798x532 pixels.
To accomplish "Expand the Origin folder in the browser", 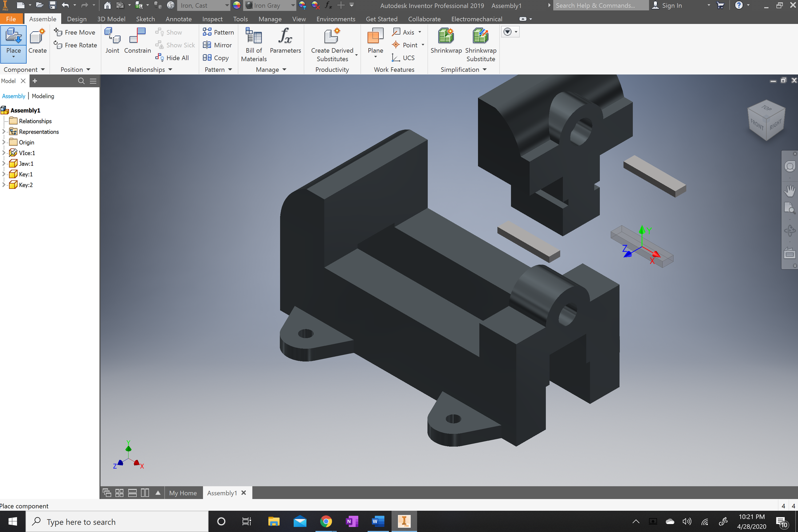I will [x=4, y=142].
